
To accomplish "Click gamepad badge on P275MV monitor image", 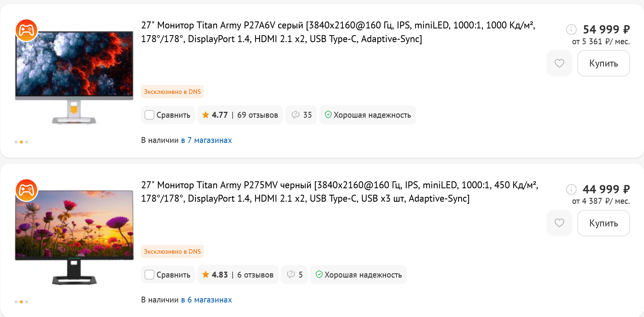I will click(26, 190).
